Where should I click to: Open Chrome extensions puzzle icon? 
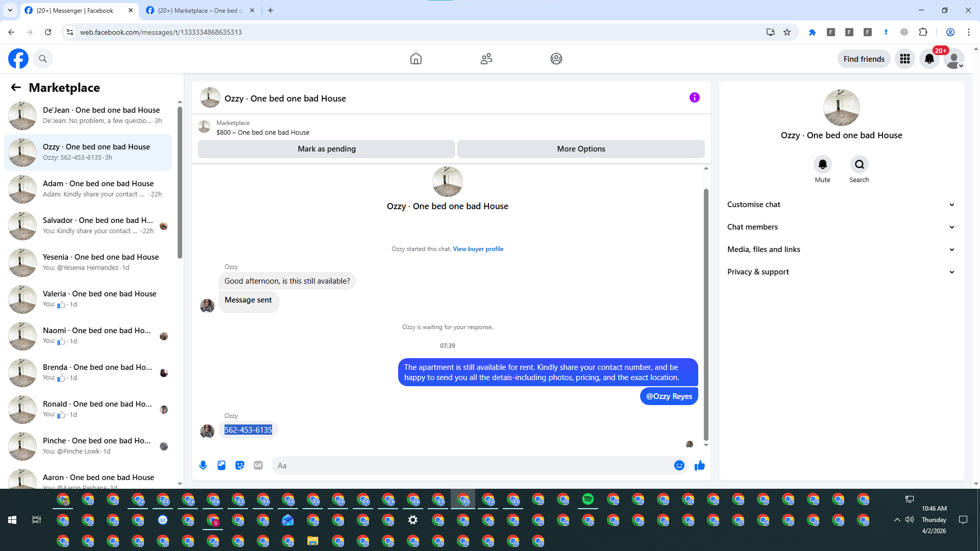point(923,32)
